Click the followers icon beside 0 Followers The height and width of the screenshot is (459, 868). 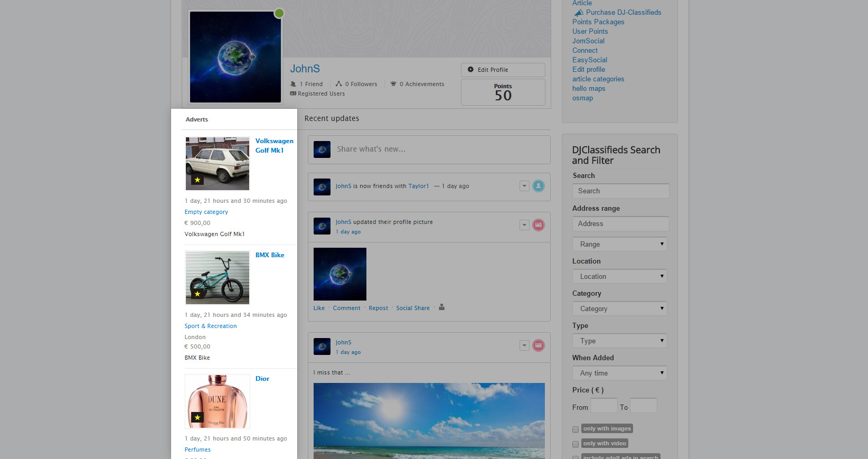pyautogui.click(x=338, y=84)
